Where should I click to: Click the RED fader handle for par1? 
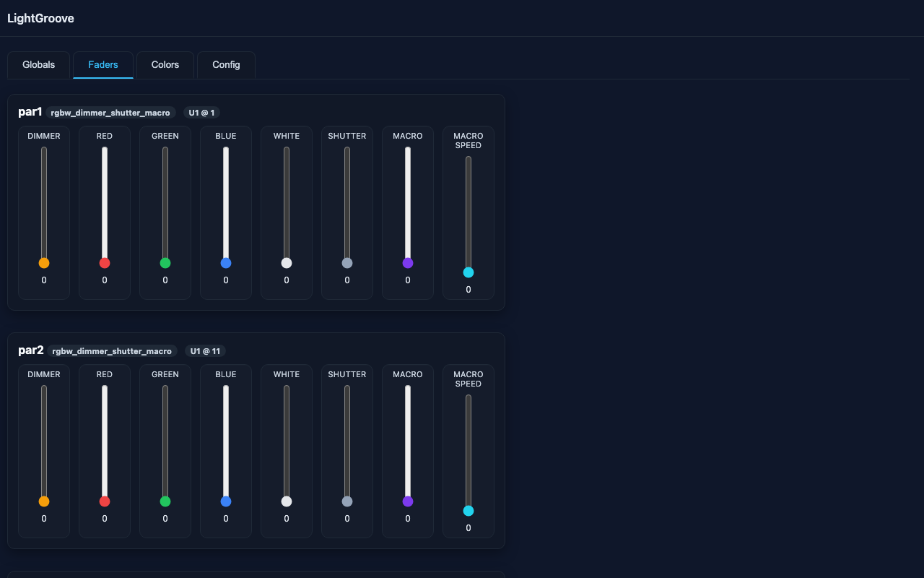tap(105, 262)
